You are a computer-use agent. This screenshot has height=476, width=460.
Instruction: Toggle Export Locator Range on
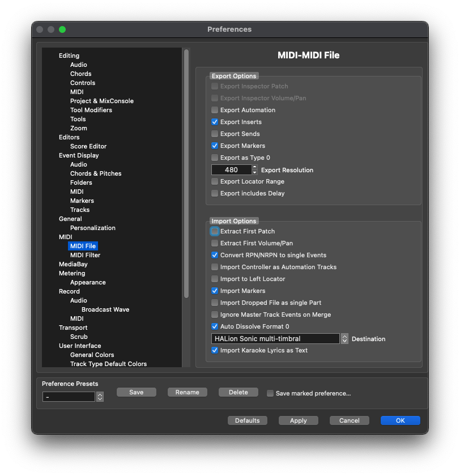coord(215,181)
